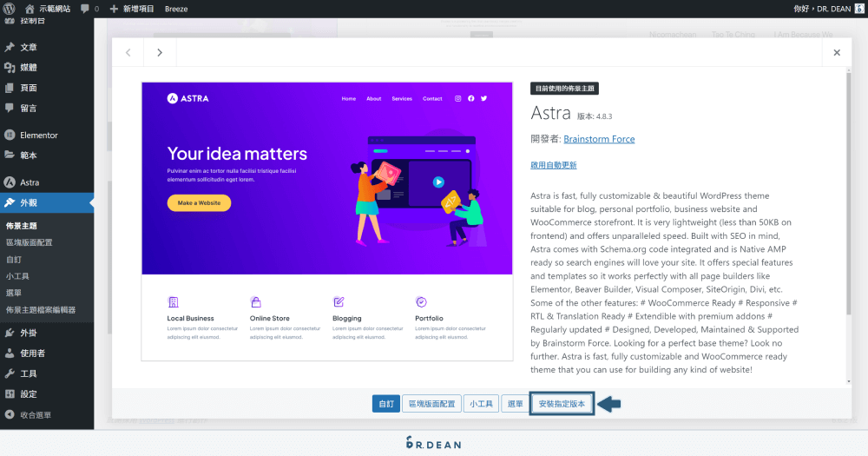Open the site home icon 示範網站
Image resolution: width=868 pixels, height=456 pixels.
click(30, 9)
